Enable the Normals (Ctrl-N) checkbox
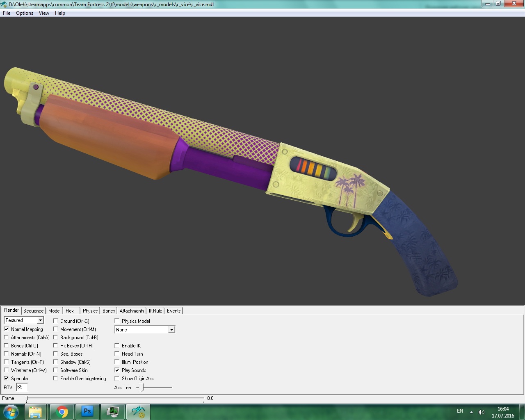The height and width of the screenshot is (420, 525). tap(6, 354)
